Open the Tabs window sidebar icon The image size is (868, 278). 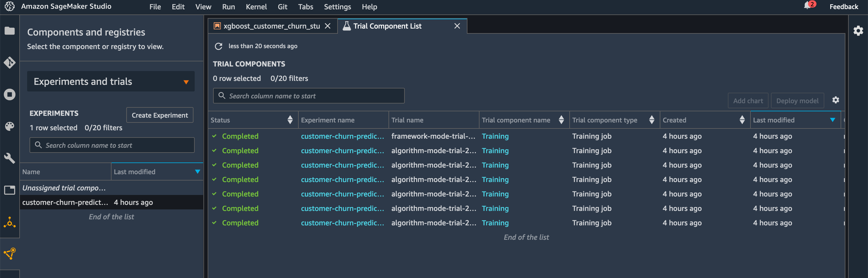tap(9, 190)
